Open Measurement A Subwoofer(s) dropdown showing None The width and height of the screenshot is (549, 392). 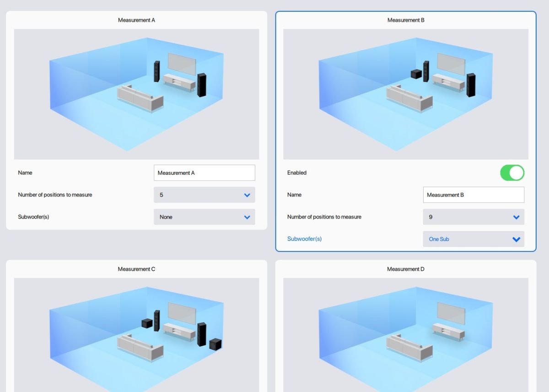(x=204, y=217)
